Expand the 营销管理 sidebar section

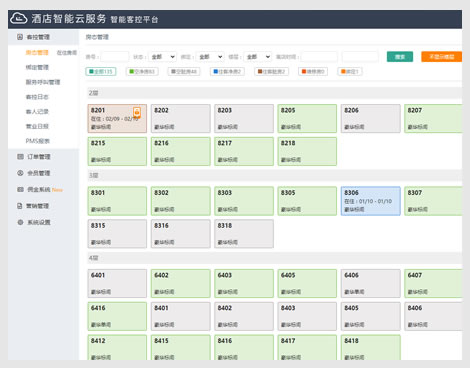pos(43,206)
